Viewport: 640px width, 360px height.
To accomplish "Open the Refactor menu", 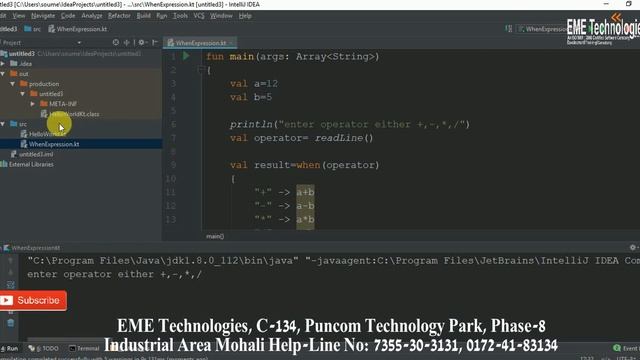I will [x=119, y=16].
